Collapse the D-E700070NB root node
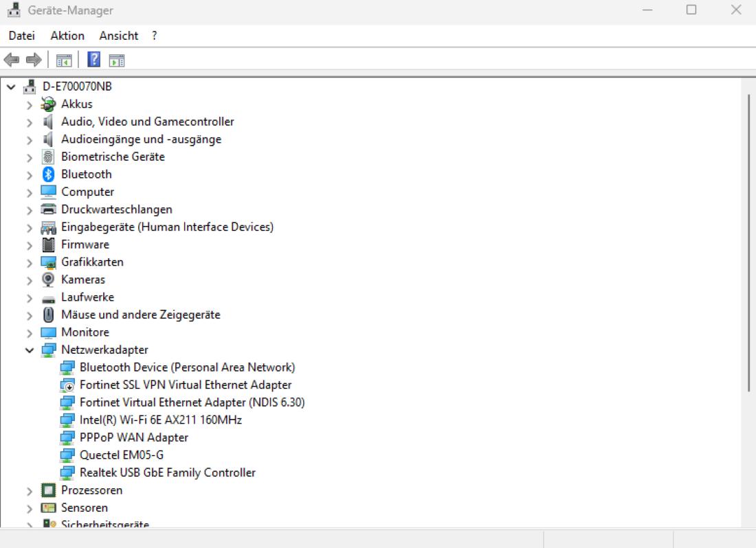756x548 pixels. 11,87
